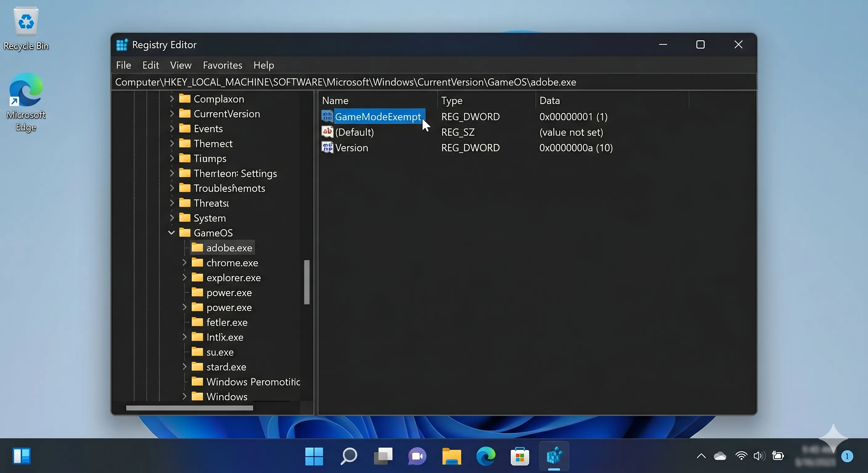Select the explorer.exe folder icon

click(x=197, y=277)
